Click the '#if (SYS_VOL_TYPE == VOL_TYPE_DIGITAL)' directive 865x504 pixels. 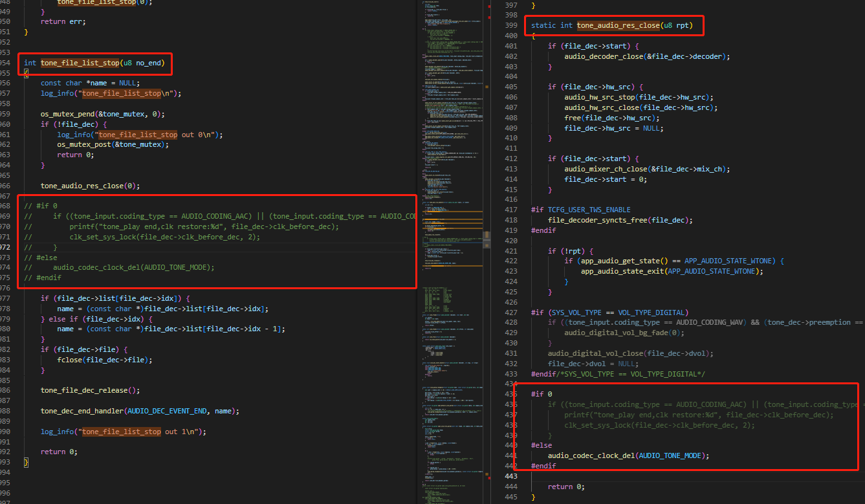[x=610, y=312]
